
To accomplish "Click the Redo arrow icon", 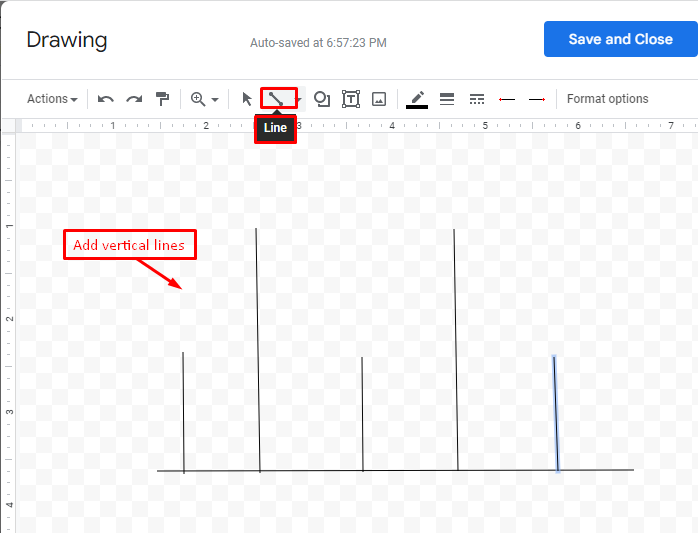I will click(134, 99).
